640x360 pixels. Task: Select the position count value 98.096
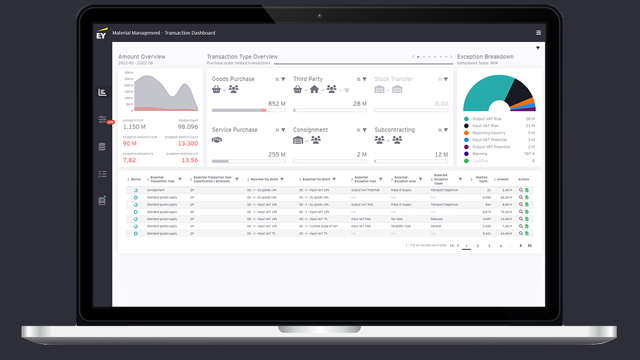(188, 127)
